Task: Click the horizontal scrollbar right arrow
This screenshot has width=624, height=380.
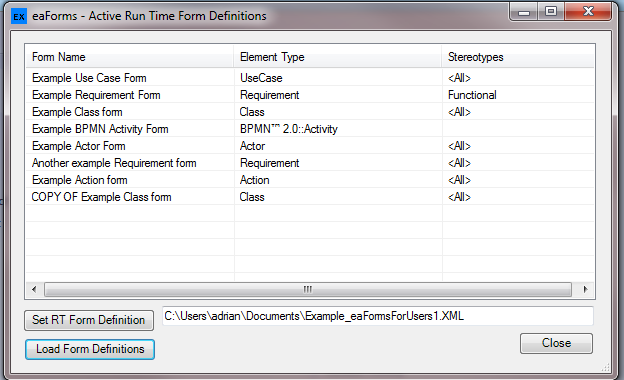Action: (585, 289)
